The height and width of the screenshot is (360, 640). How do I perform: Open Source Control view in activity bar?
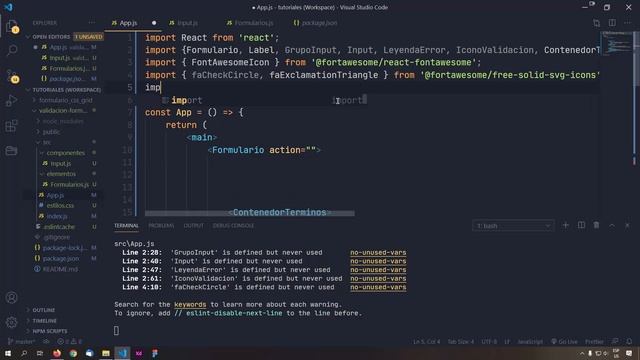12,76
